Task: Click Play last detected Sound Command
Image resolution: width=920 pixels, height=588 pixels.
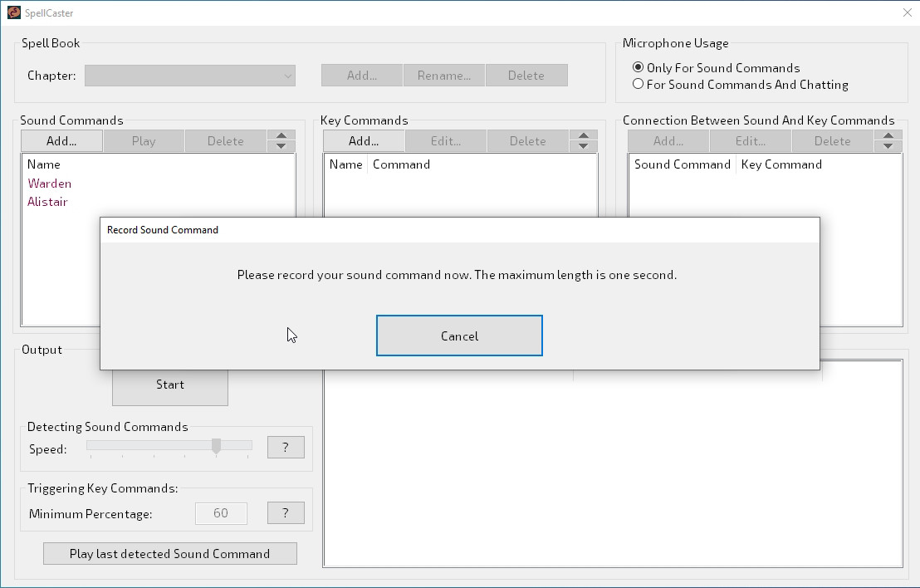Action: pyautogui.click(x=169, y=554)
